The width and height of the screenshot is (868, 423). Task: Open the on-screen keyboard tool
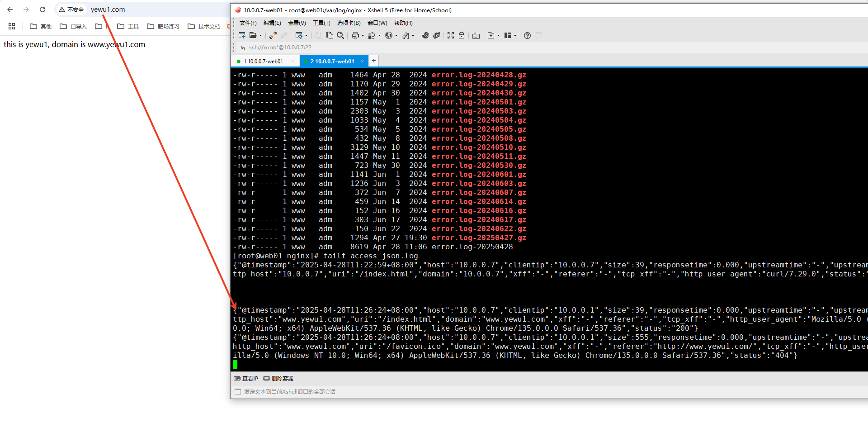[476, 35]
